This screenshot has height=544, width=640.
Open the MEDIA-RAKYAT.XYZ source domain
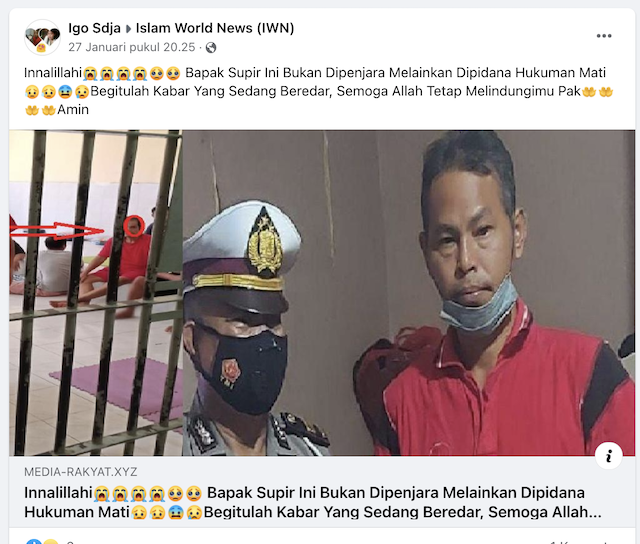tap(81, 472)
